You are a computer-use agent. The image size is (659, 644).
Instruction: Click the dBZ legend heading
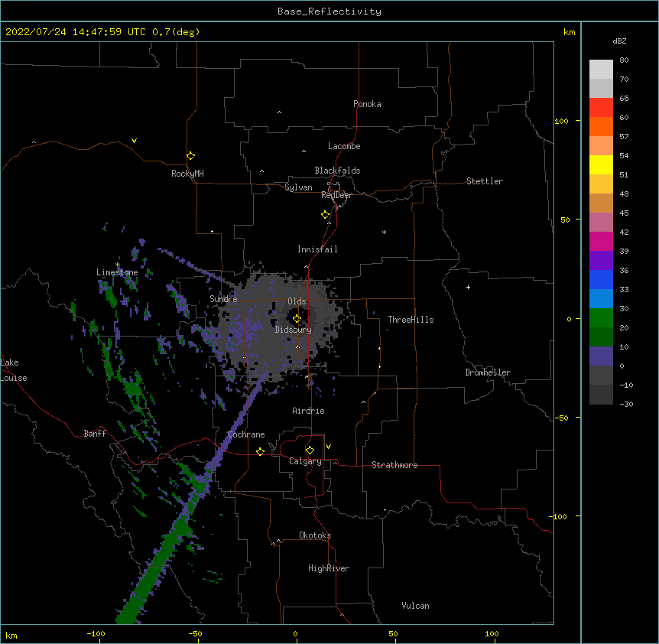pos(619,41)
